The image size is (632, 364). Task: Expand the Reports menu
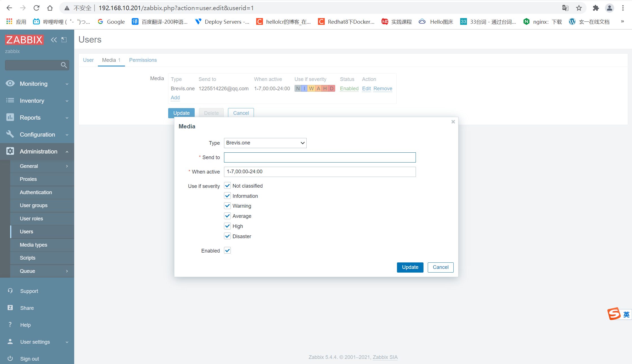point(67,118)
